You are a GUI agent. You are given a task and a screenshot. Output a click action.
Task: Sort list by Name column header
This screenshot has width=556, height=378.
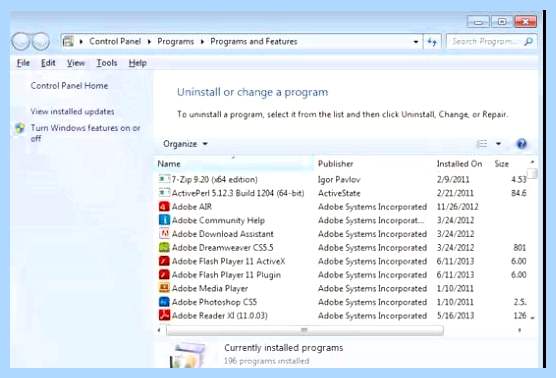234,164
